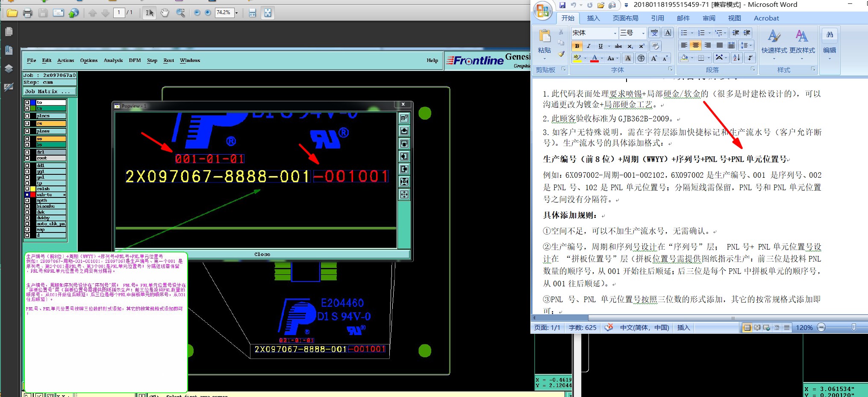
Task: Toggle checkbox of the 'cs' layer
Action: [x=27, y=124]
